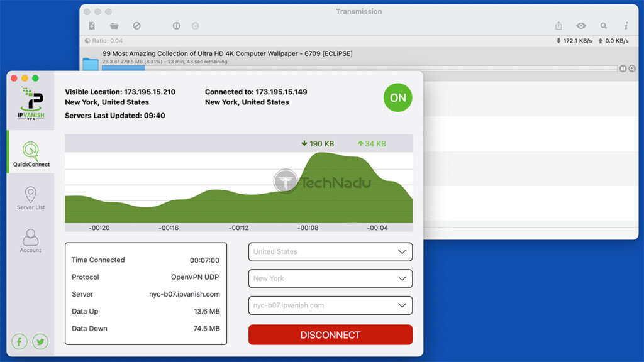This screenshot has width=644, height=362.
Task: Minimize the IPVanish window with yellow button
Action: (x=25, y=78)
